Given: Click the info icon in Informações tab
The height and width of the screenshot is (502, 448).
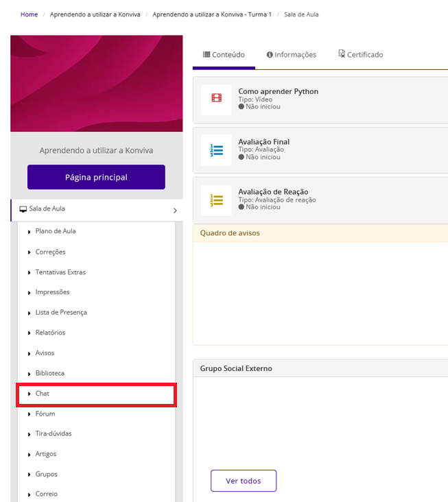Looking at the screenshot, I should pos(270,55).
